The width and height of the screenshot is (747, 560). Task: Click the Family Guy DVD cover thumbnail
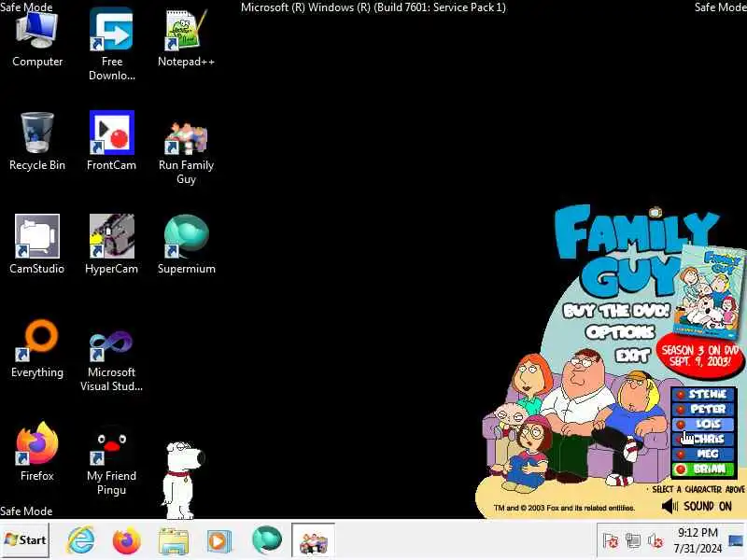pos(711,291)
